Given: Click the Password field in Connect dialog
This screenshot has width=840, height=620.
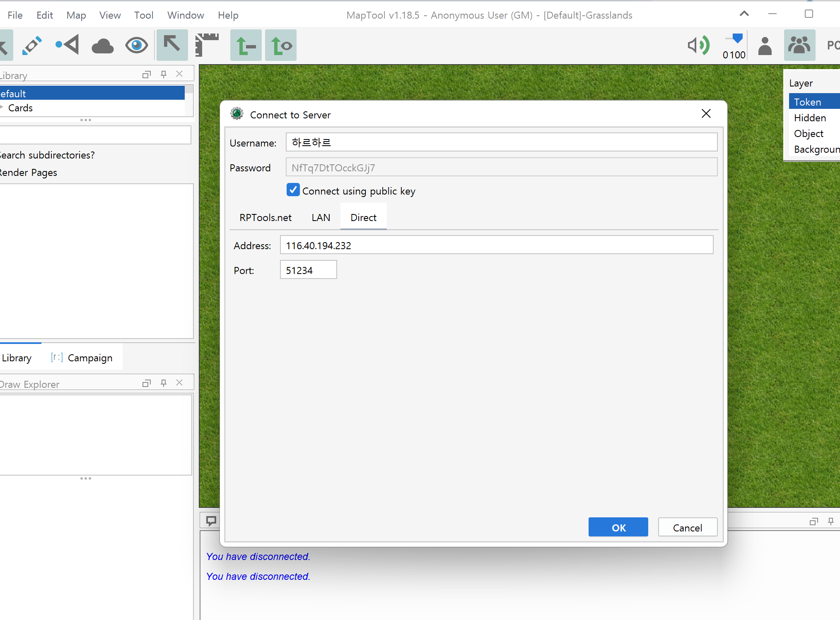Looking at the screenshot, I should tap(502, 167).
